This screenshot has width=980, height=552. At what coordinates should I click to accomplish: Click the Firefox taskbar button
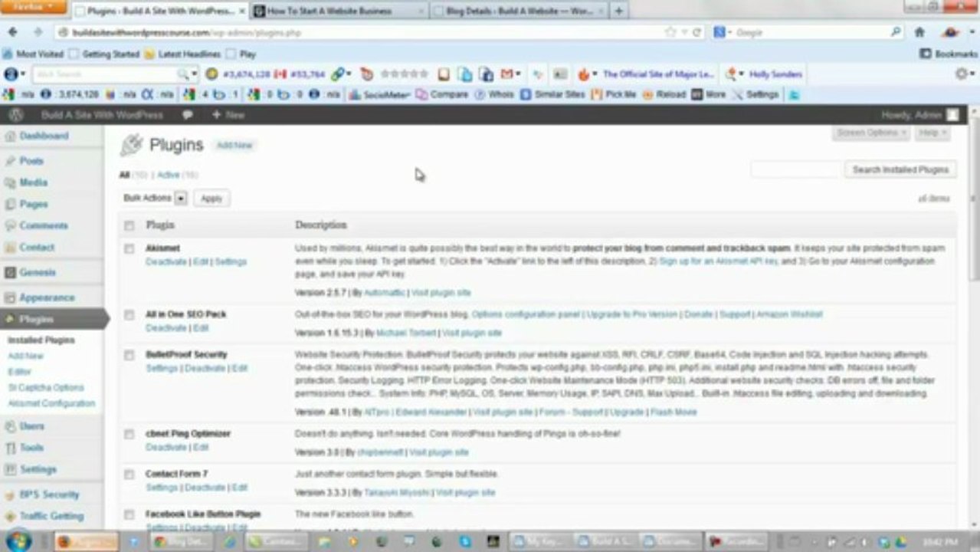coord(87,541)
